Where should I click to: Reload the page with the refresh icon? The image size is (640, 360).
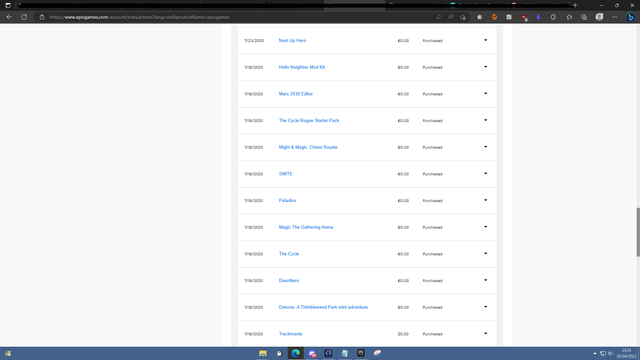point(24,17)
